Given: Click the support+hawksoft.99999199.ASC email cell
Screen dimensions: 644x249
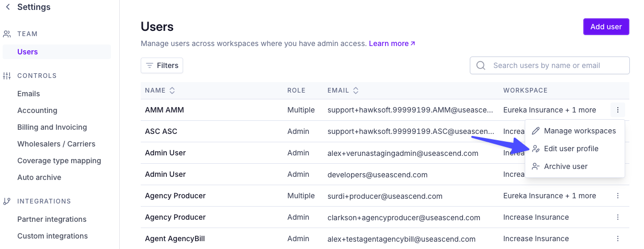Looking at the screenshot, I should click(411, 131).
